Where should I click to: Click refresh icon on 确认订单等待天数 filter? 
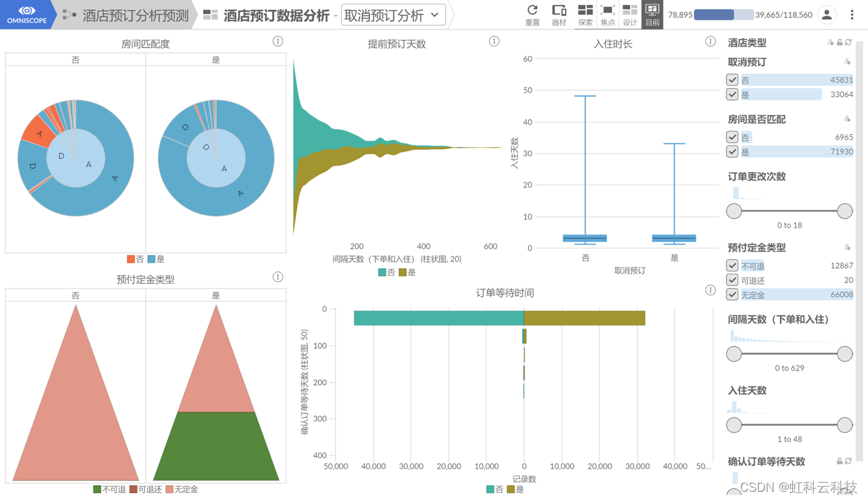(x=848, y=461)
